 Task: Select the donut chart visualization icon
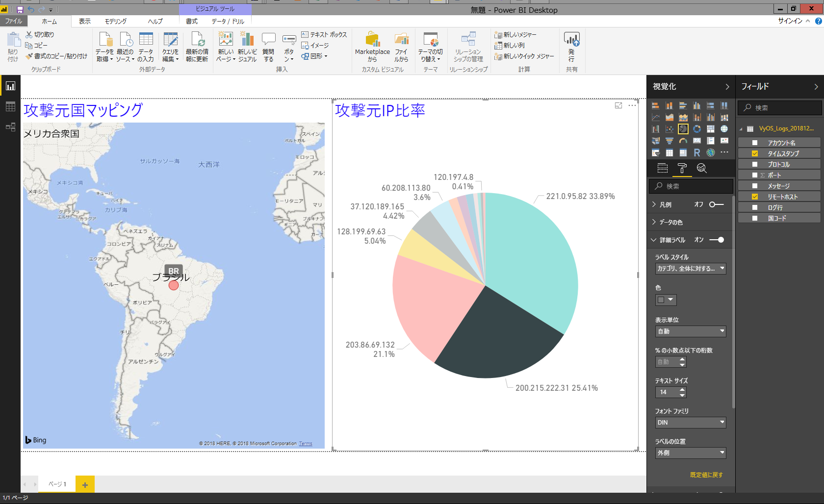click(x=697, y=129)
